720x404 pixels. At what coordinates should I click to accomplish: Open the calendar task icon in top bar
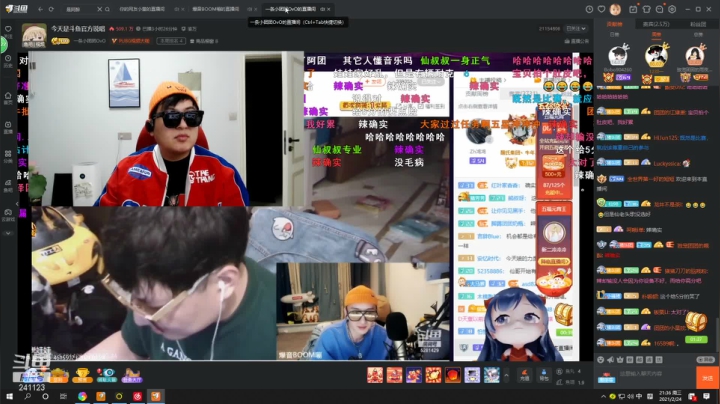click(x=633, y=9)
